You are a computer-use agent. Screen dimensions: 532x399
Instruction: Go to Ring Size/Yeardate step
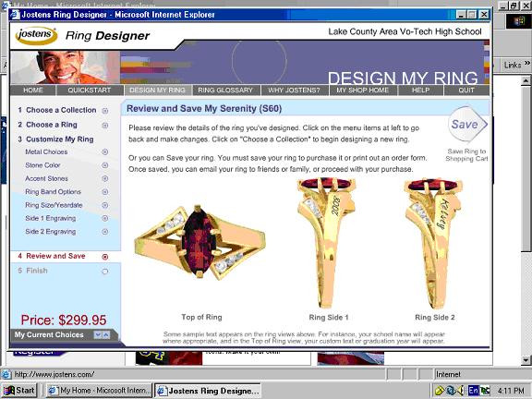coord(54,205)
